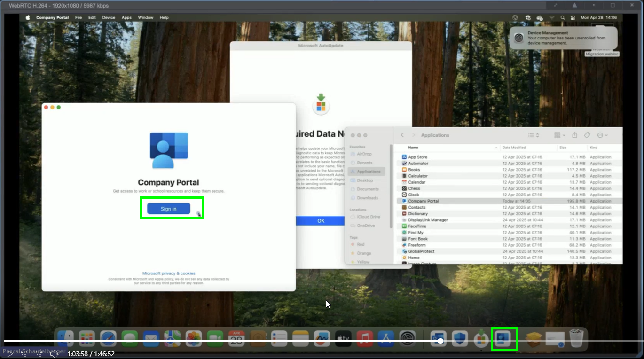Open Safari from the Dock
Screen dimensions: 644x359
(108, 339)
